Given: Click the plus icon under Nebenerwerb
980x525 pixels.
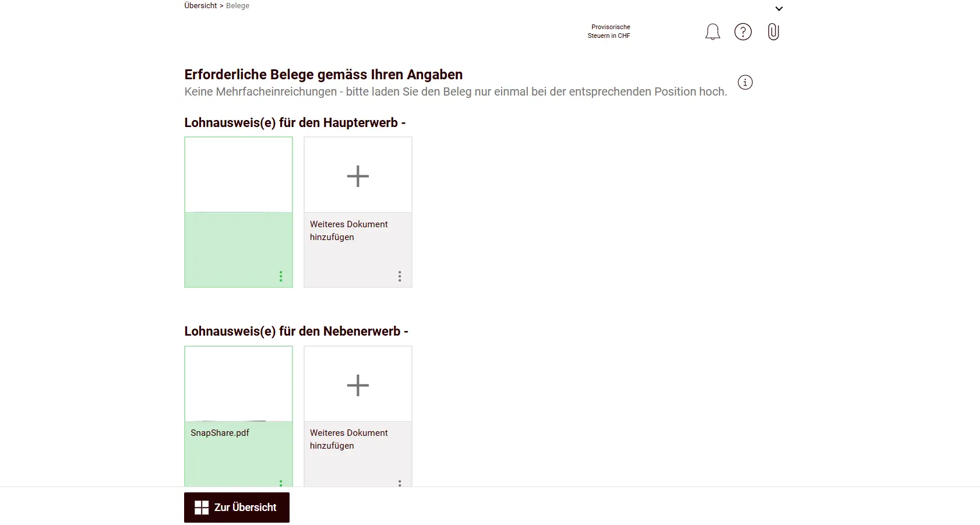Looking at the screenshot, I should [357, 385].
